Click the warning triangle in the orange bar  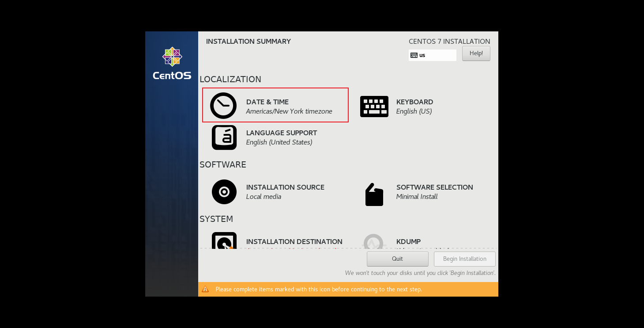point(205,289)
